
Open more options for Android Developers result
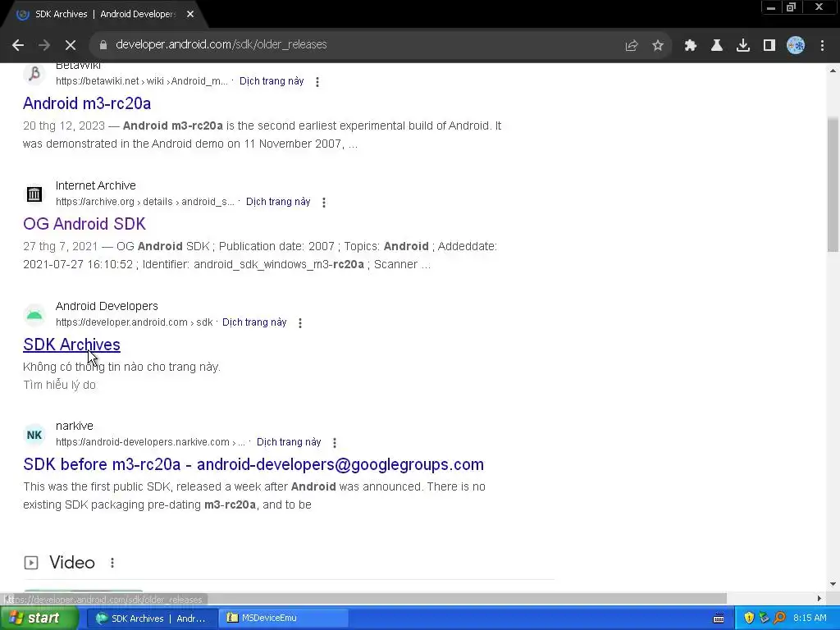click(x=300, y=323)
